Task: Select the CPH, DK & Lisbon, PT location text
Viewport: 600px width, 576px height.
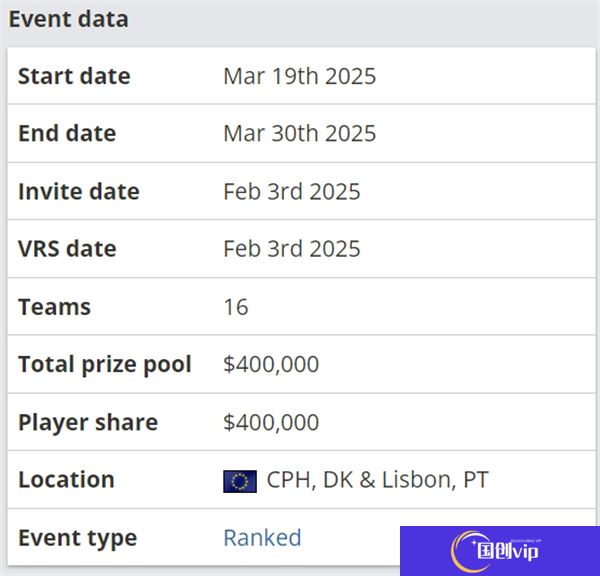Action: click(377, 480)
